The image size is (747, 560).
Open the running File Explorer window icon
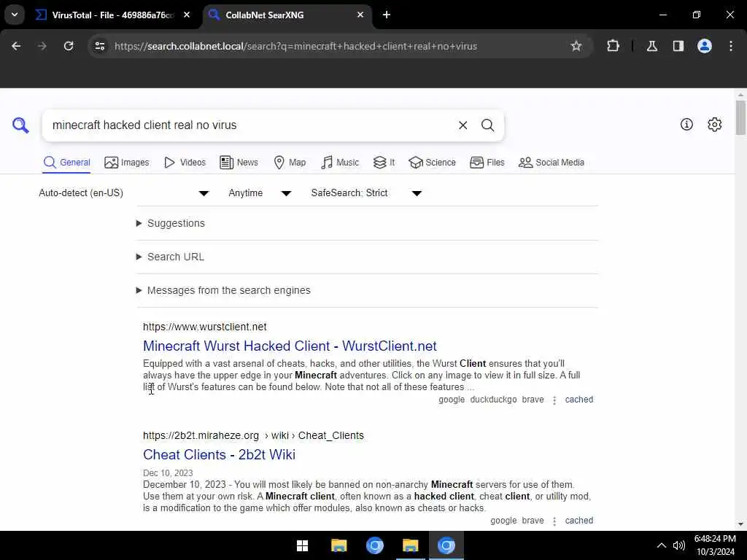point(410,545)
